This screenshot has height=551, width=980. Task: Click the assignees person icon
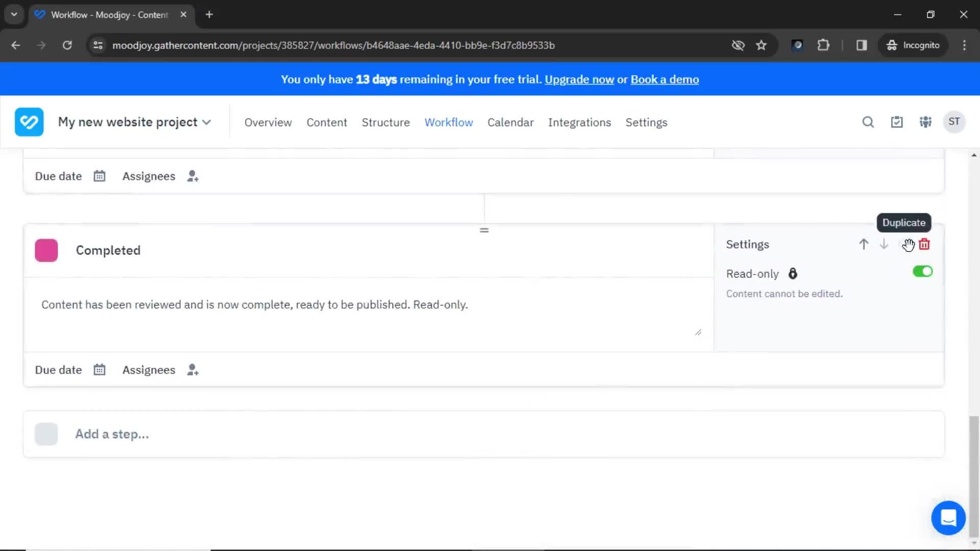[193, 369]
